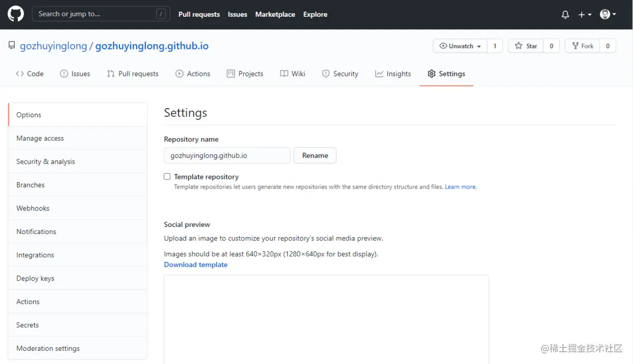Click the Settings tab gear icon

[432, 73]
